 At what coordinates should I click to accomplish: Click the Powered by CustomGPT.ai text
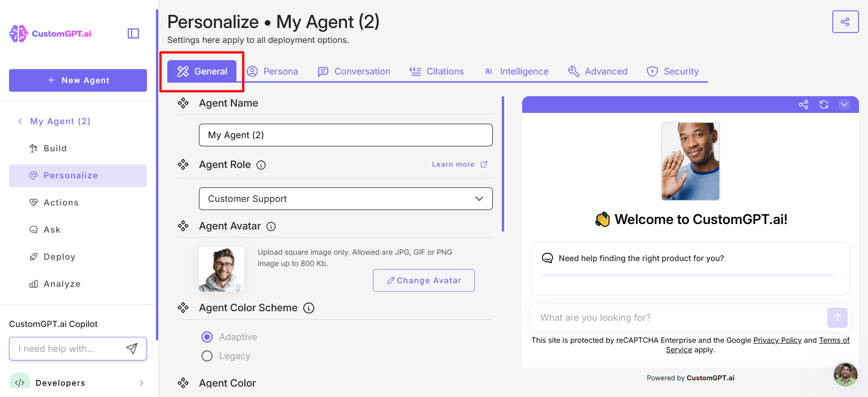690,378
